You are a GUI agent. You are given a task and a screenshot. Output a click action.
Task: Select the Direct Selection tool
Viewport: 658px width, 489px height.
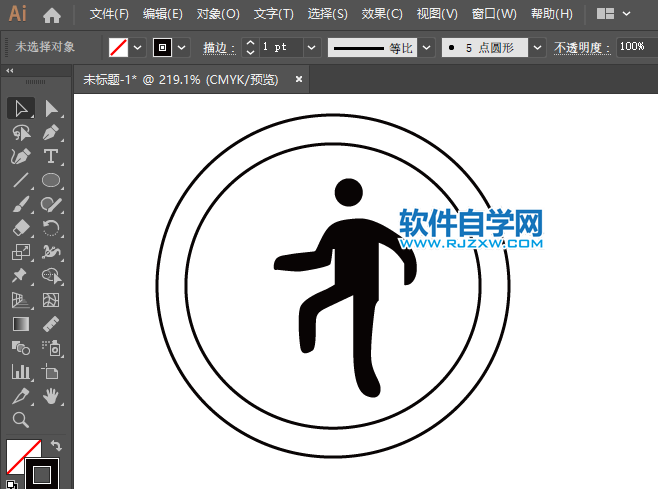[x=51, y=108]
